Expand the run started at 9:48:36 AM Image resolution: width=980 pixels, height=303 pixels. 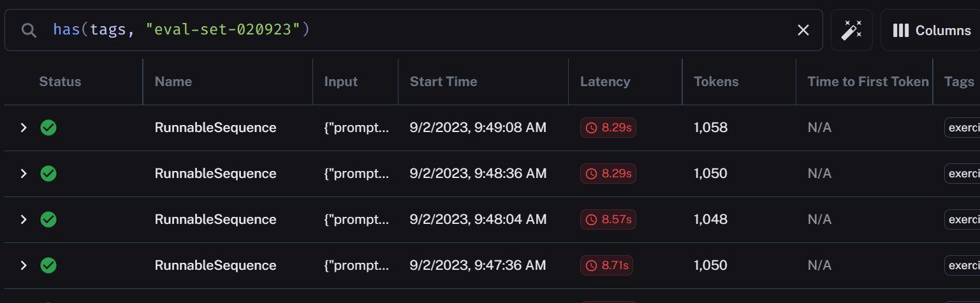[x=24, y=174]
